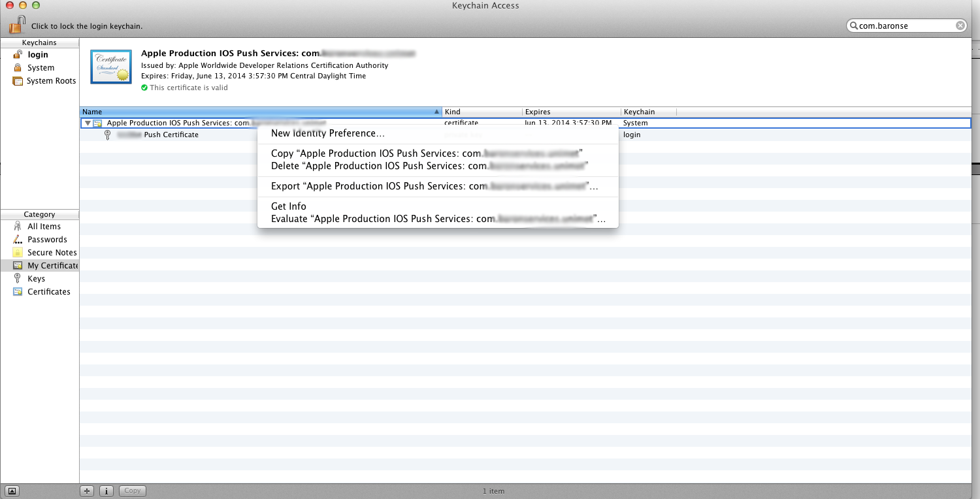The height and width of the screenshot is (499, 980).
Task: Toggle the keychains pane show/hide button
Action: point(13,491)
